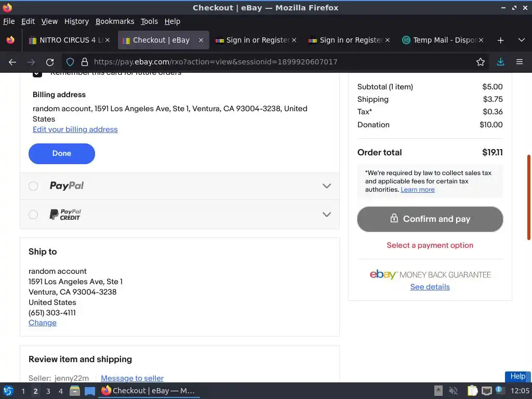Click the eBay Money Back Guarantee logo
This screenshot has height=399, width=532.
click(430, 274)
